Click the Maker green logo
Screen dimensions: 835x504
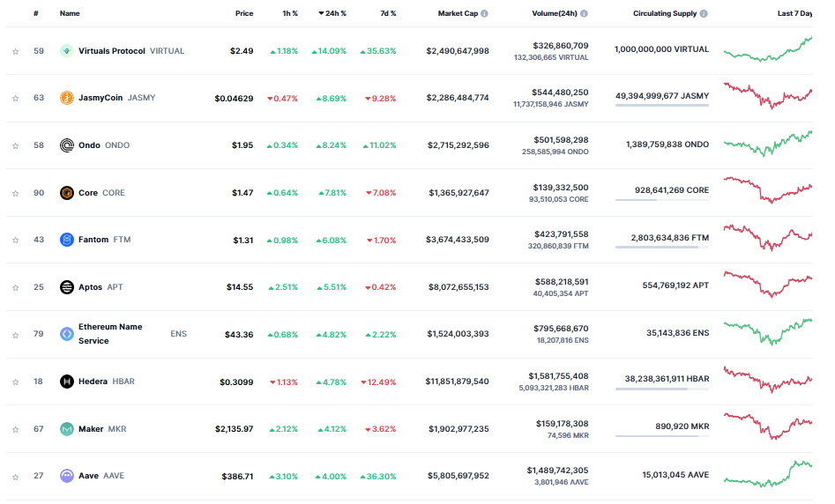(x=66, y=429)
